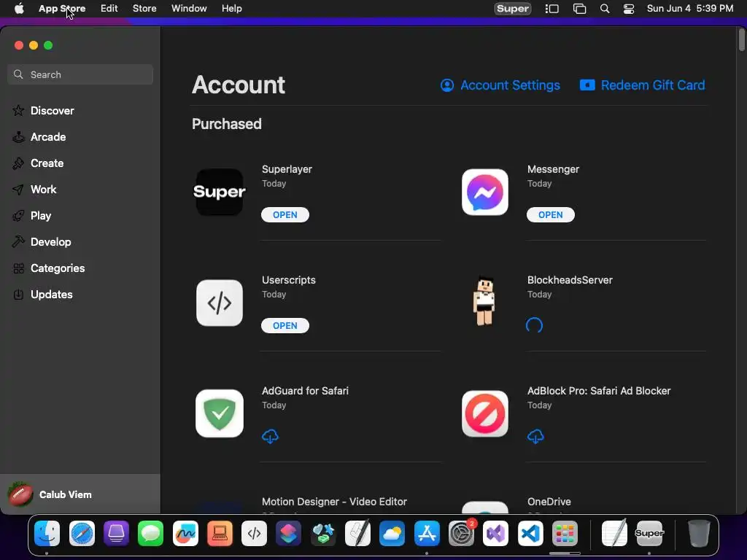
Task: Click the BlockheadsServer download progress spinner
Action: (534, 325)
